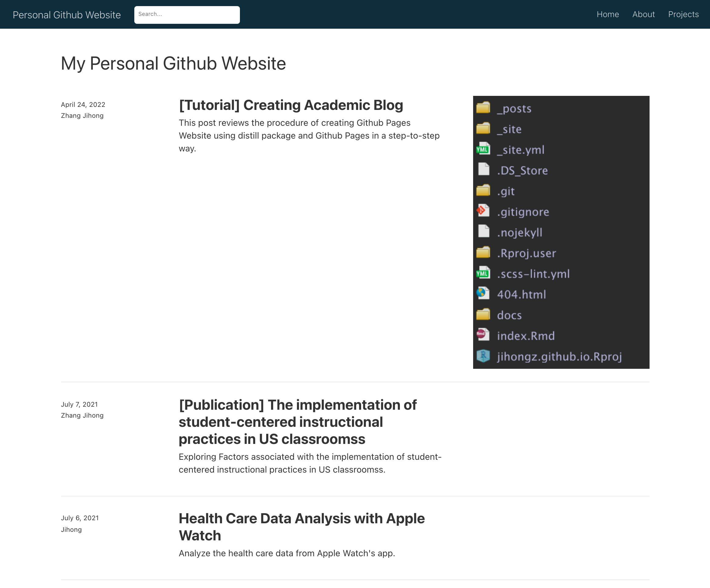Open the Creating Academic Blog tutorial post
710x588 pixels.
[x=291, y=105]
